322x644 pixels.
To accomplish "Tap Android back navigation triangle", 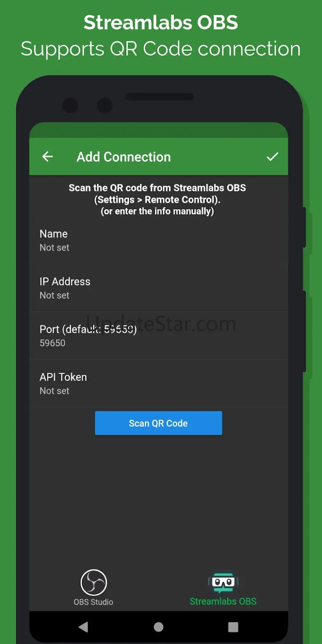I will click(x=83, y=627).
